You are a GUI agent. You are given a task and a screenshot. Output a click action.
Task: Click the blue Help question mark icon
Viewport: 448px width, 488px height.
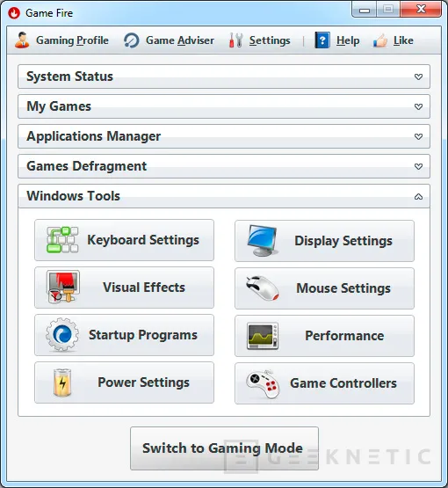[x=322, y=40]
